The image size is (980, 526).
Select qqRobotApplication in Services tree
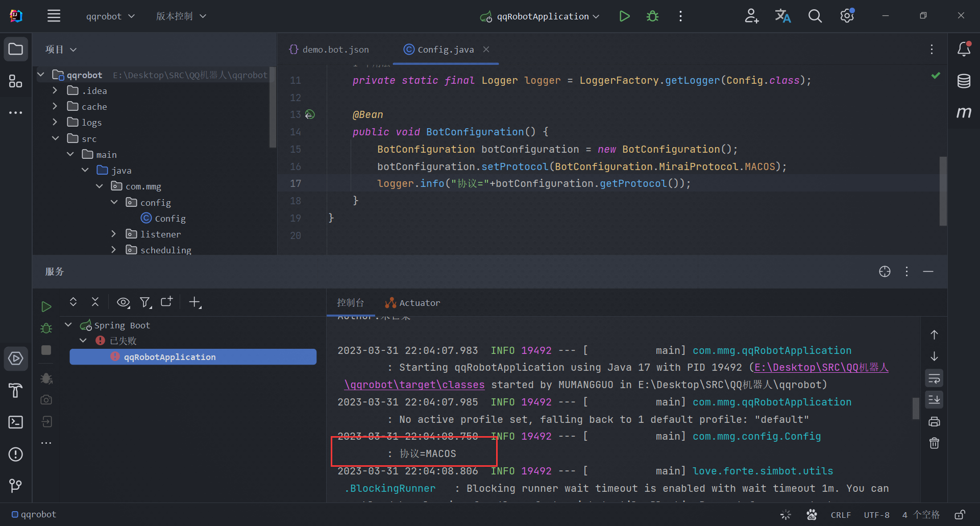pyautogui.click(x=193, y=357)
